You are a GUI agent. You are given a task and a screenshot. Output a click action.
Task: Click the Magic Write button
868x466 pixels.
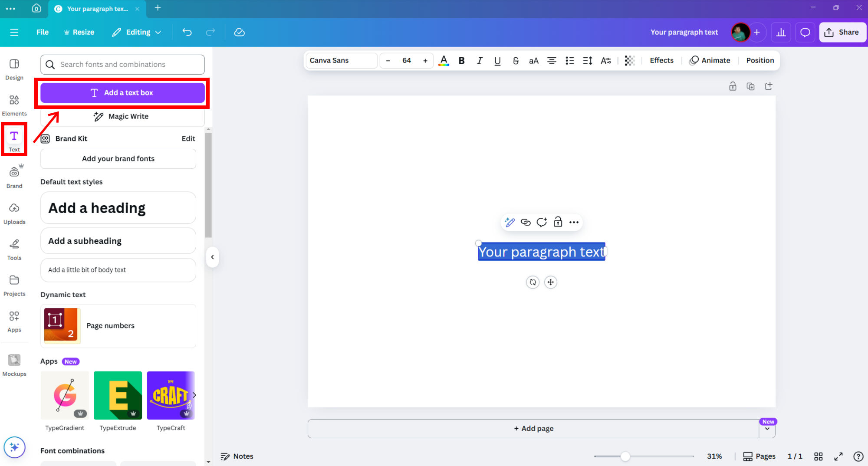point(122,116)
